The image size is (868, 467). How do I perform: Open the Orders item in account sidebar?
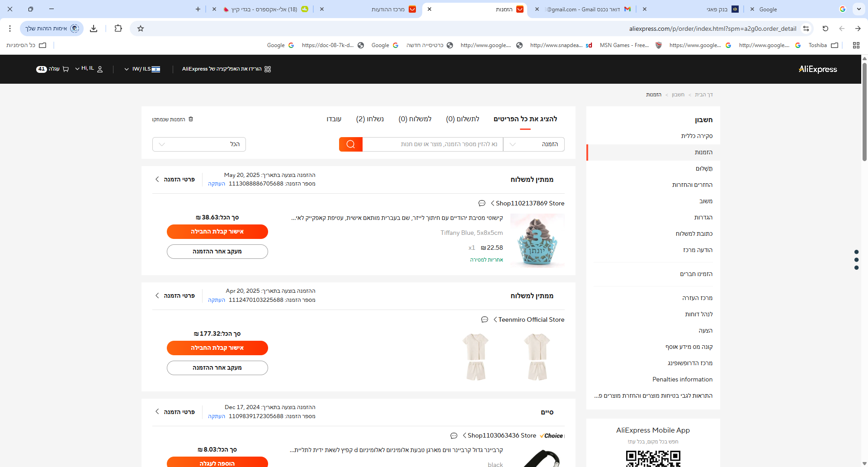[x=653, y=152]
